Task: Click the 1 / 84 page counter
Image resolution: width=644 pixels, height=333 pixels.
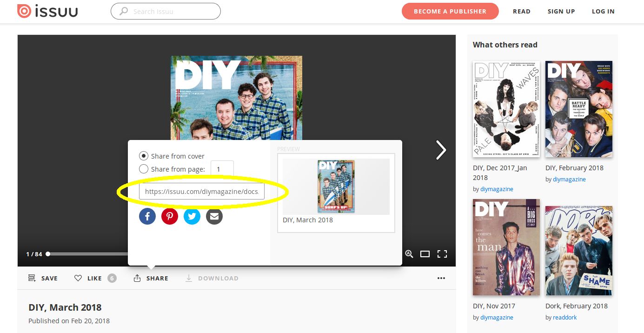Action: click(x=34, y=254)
